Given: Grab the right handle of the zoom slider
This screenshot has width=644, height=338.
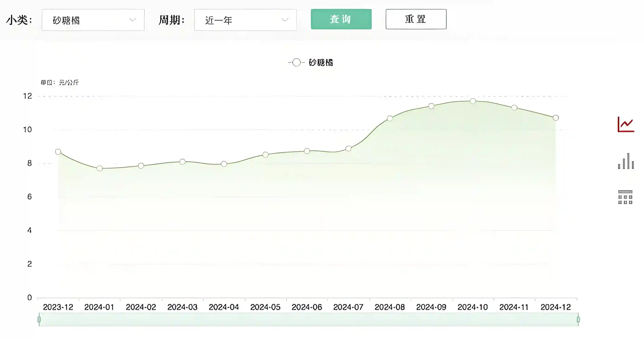Looking at the screenshot, I should [578, 319].
